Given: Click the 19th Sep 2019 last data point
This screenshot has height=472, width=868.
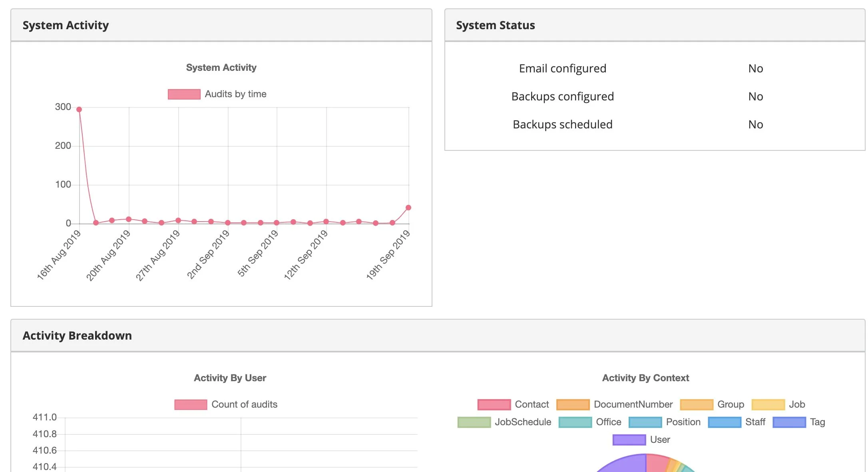Looking at the screenshot, I should [408, 208].
